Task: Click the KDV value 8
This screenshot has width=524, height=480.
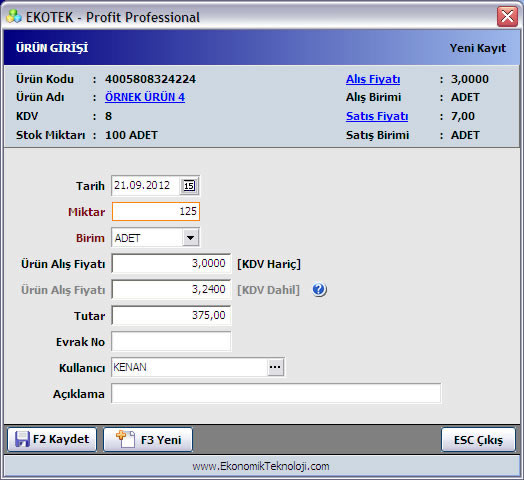Action: (x=108, y=116)
